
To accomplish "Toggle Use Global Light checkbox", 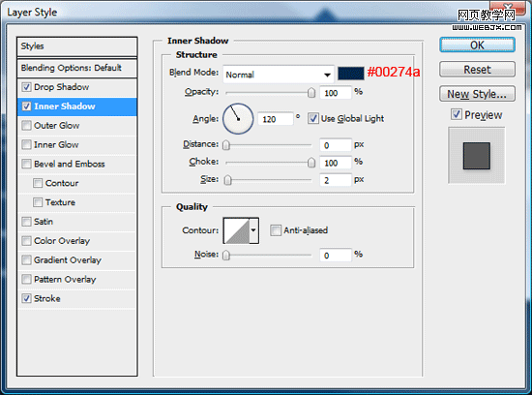I will point(313,118).
